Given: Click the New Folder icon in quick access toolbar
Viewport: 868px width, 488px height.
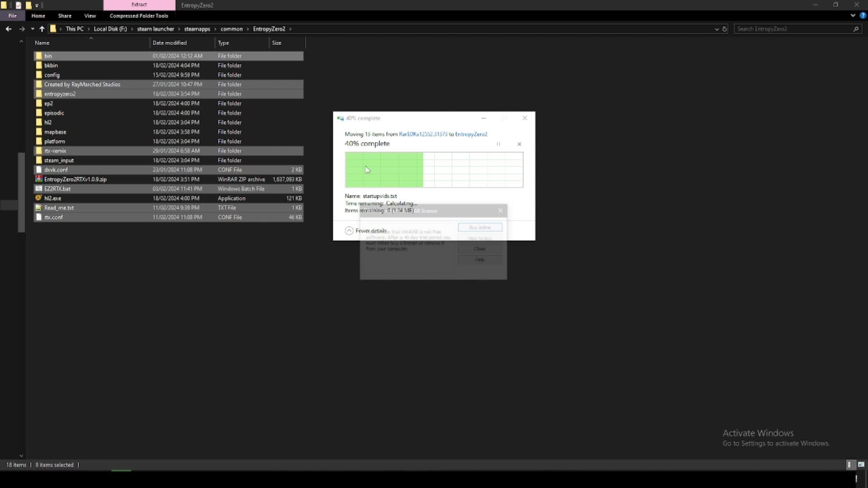Looking at the screenshot, I should [28, 5].
